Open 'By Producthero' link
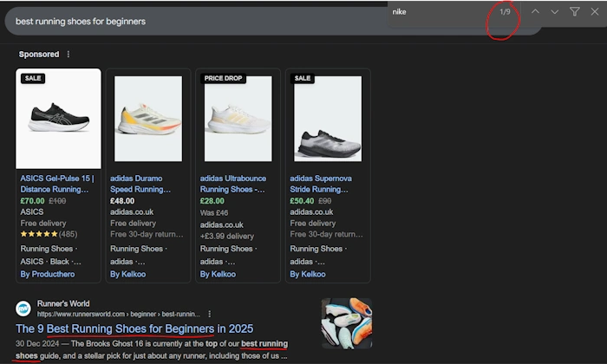Viewport: 607px width, 364px height. [48, 274]
